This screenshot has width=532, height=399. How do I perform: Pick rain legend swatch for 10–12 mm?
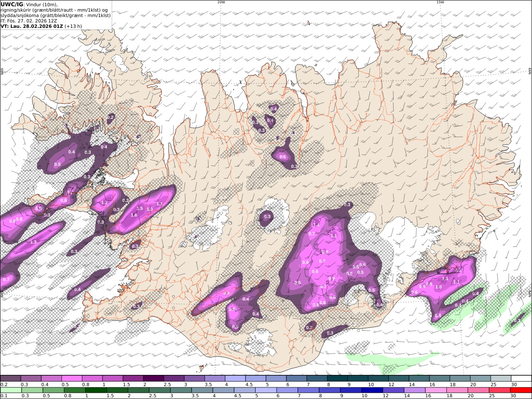tap(372, 390)
